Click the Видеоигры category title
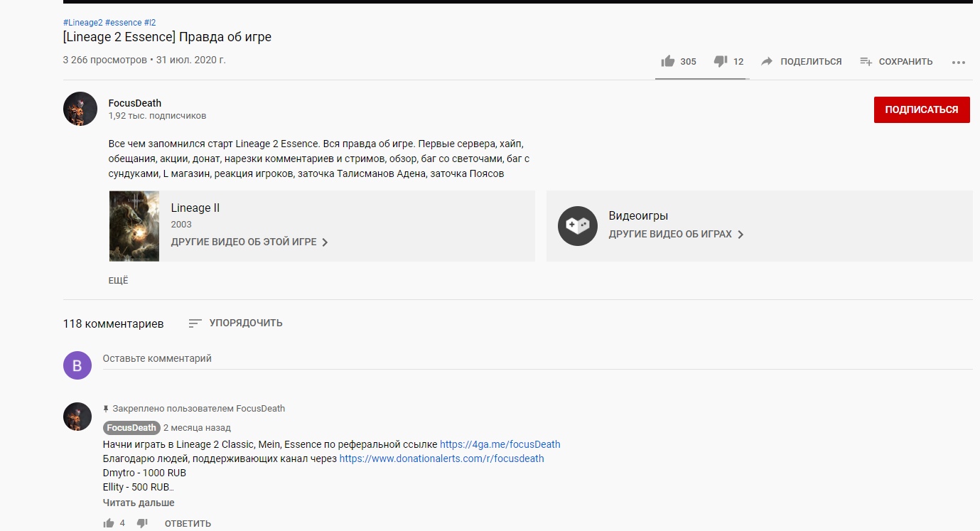 pos(638,216)
